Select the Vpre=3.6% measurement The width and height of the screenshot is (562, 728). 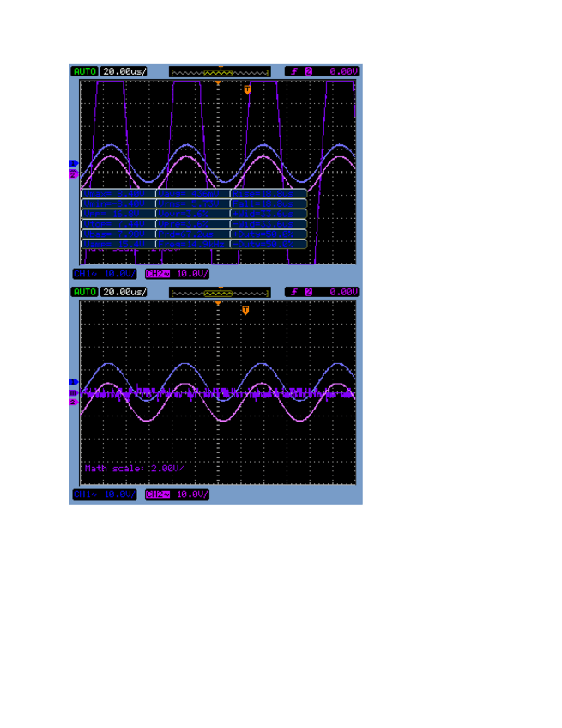tap(192, 224)
